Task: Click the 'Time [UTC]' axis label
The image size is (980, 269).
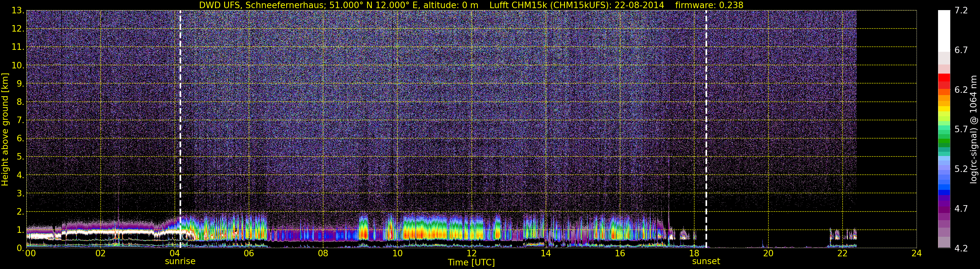Action: [471, 262]
